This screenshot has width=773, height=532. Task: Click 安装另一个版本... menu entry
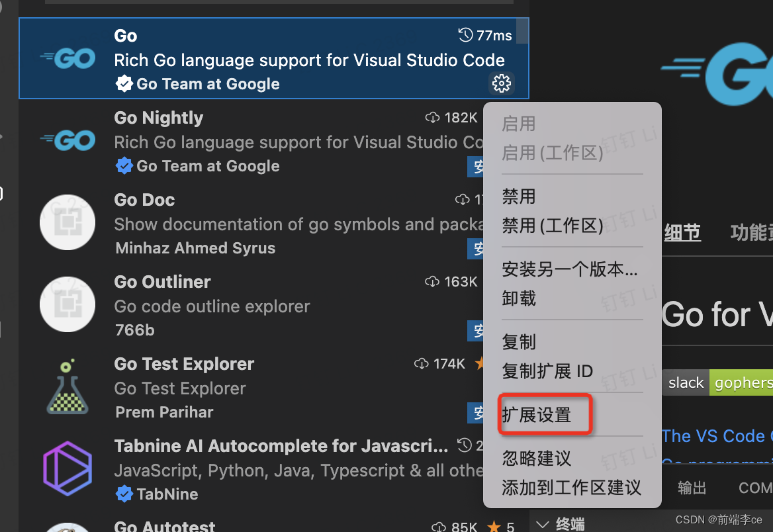tap(569, 269)
